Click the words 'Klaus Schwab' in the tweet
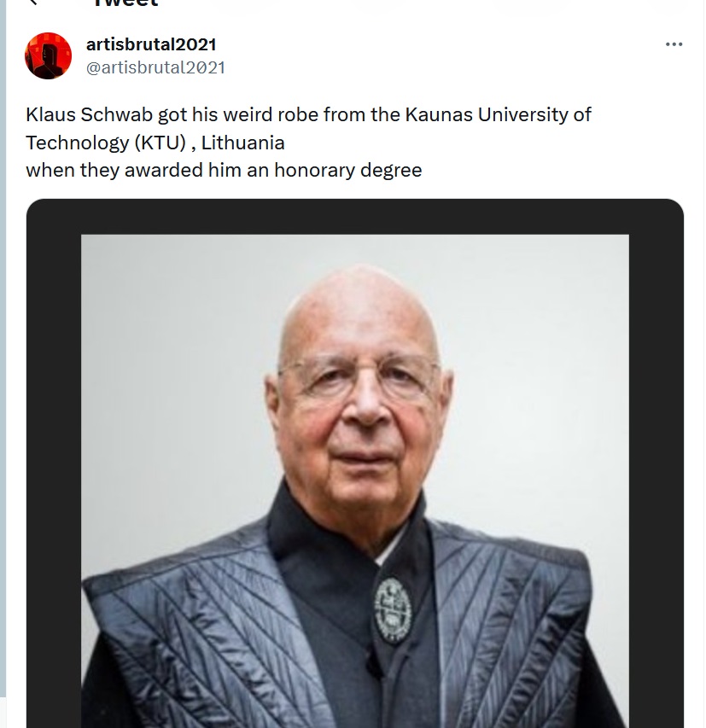This screenshot has height=728, width=706. [x=89, y=114]
